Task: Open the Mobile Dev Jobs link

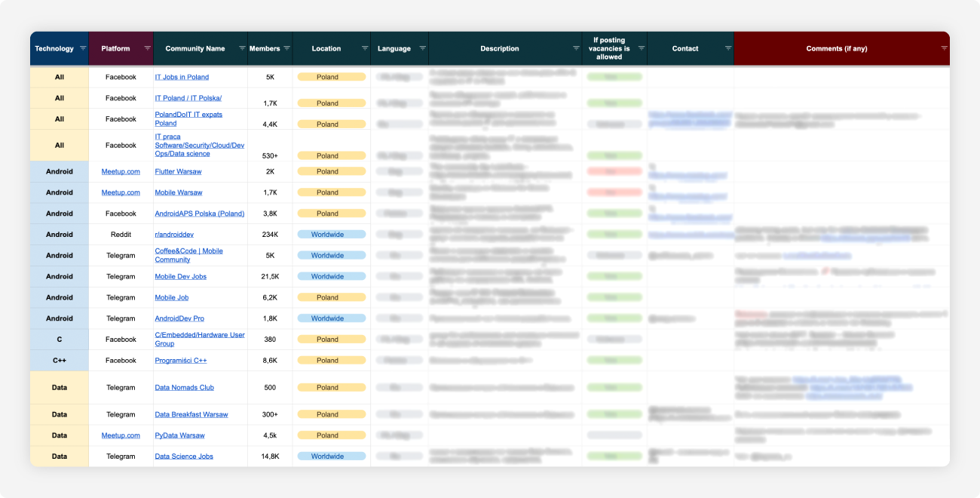Action: [180, 277]
